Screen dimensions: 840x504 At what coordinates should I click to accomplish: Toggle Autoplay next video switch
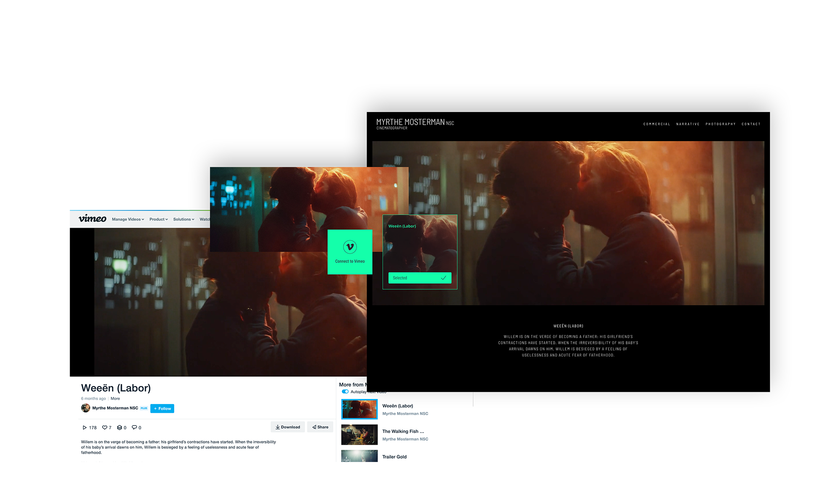click(345, 391)
